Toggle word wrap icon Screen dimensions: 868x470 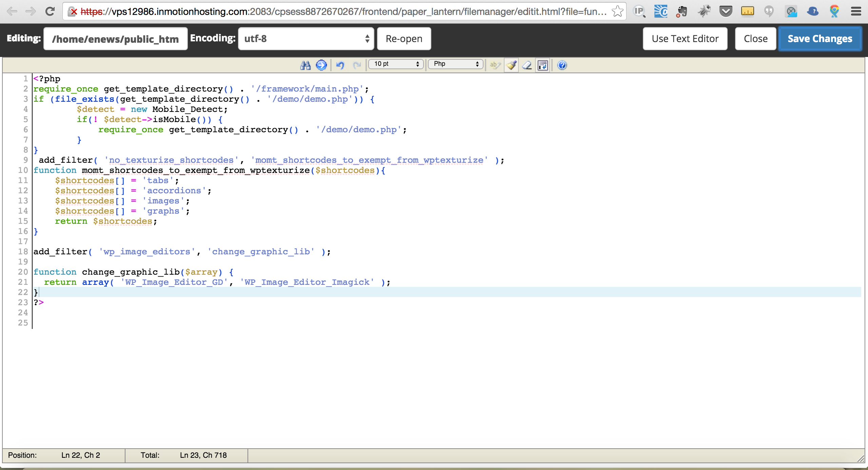543,65
